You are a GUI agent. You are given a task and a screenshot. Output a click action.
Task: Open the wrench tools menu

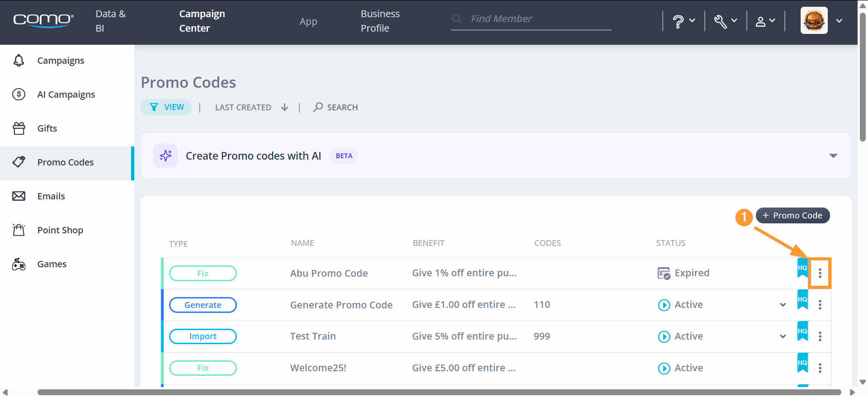click(x=726, y=21)
